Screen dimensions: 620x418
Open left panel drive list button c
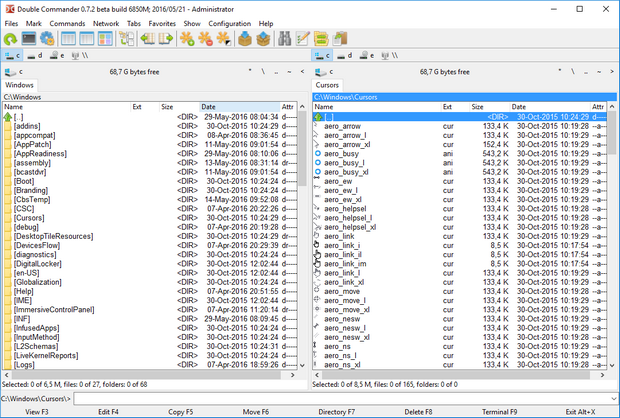(x=13, y=72)
